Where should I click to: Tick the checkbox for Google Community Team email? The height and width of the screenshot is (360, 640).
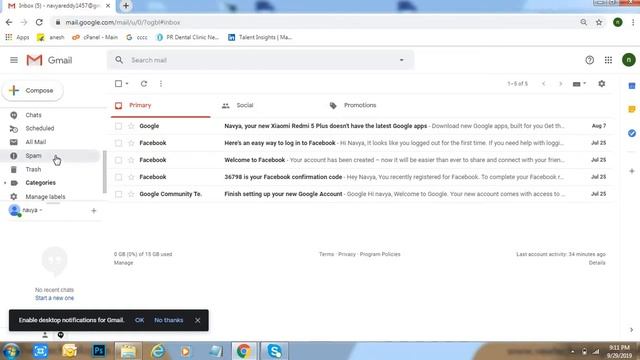point(118,194)
